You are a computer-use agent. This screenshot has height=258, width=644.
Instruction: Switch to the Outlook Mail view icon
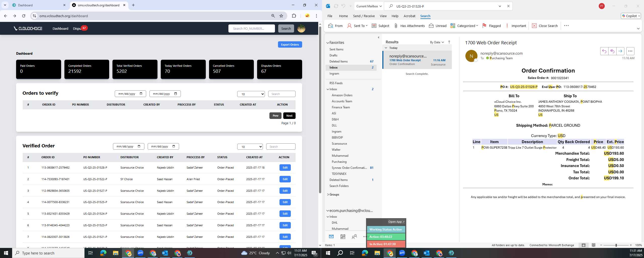click(x=331, y=237)
